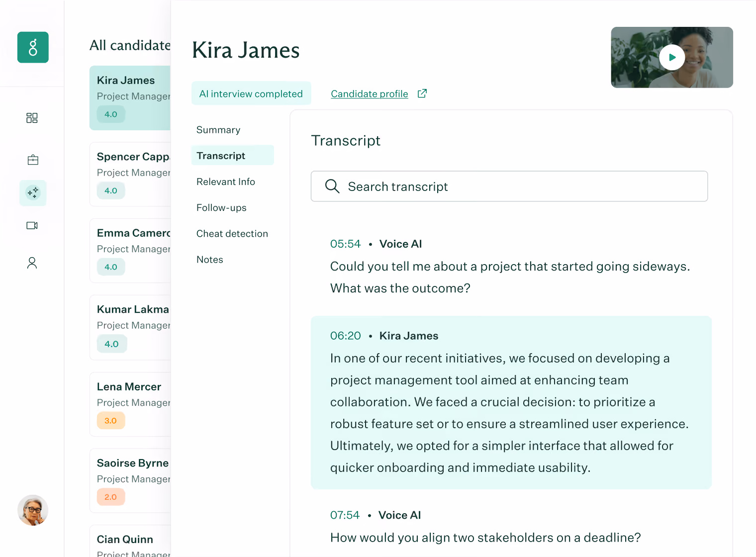
Task: Click the All candidates heading
Action: point(130,45)
